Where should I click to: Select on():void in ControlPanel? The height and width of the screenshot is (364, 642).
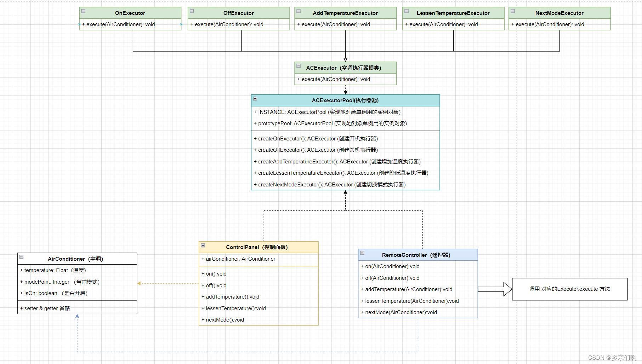click(x=259, y=274)
